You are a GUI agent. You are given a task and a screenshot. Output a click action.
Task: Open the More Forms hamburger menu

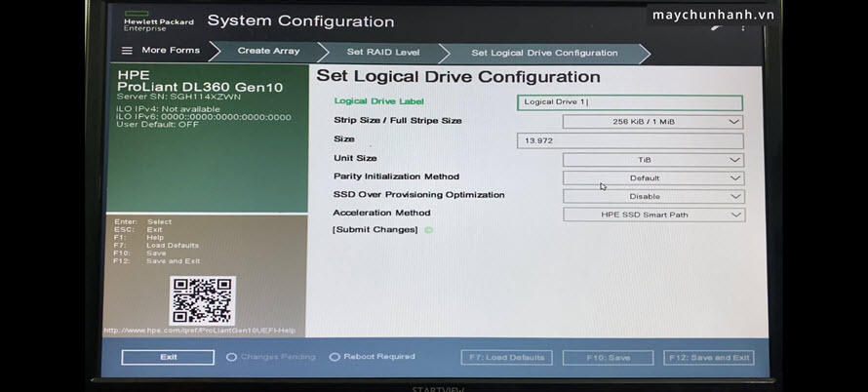click(127, 51)
